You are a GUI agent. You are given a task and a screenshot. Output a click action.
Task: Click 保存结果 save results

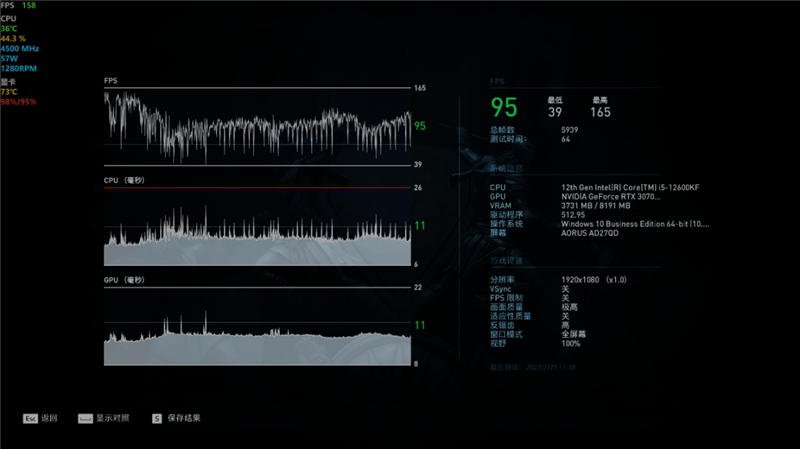(184, 418)
